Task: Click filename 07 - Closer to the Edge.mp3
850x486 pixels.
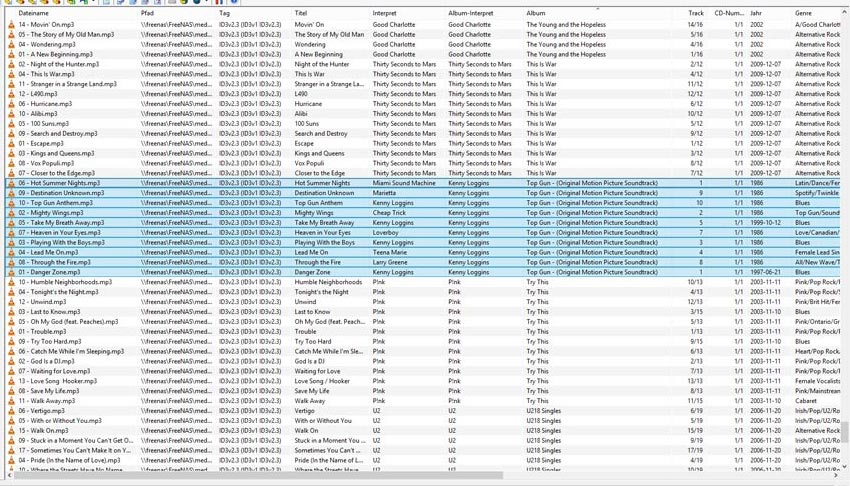Action: 56,173
